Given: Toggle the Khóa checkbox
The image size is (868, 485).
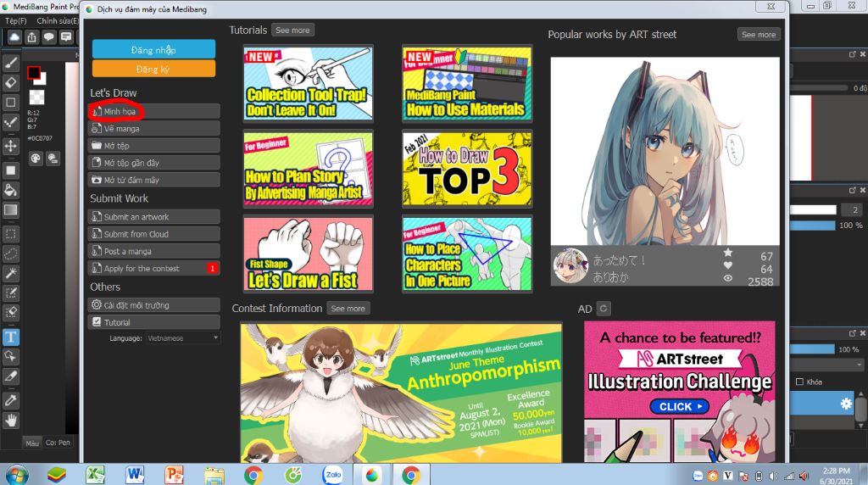Looking at the screenshot, I should [x=799, y=382].
